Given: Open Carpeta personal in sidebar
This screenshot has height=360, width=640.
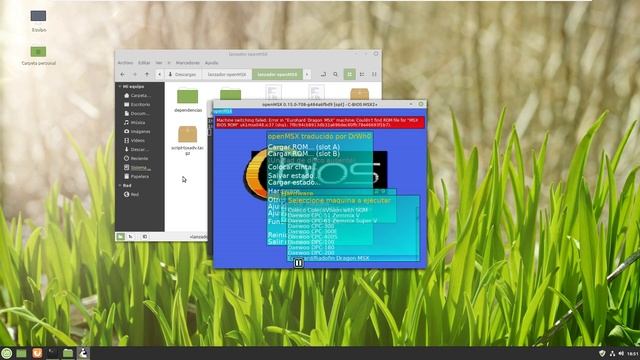Looking at the screenshot, I should click(137, 96).
